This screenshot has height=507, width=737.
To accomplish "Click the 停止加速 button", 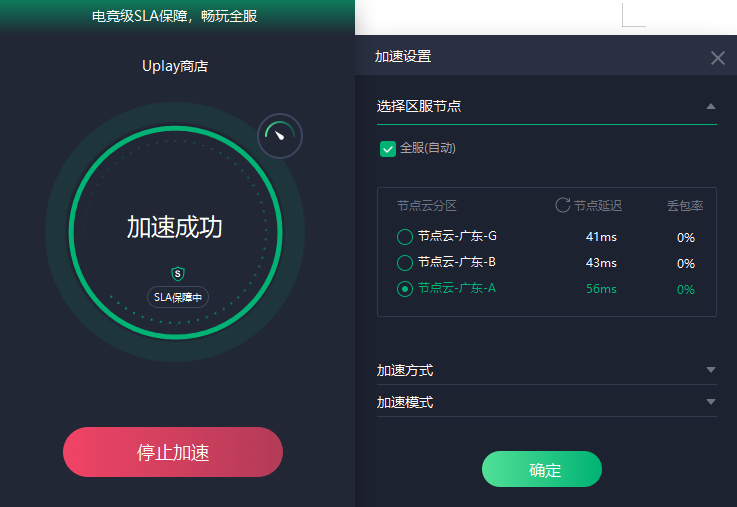I will pyautogui.click(x=173, y=452).
